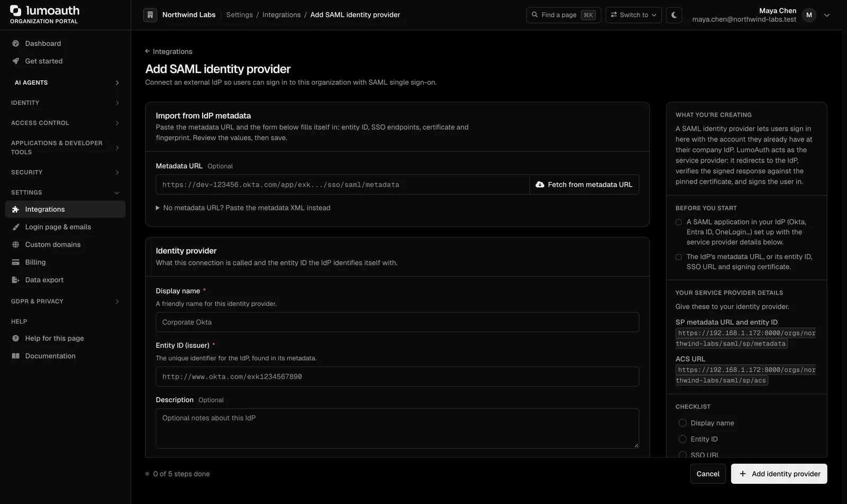Check the SAML application in your IdP checkbox

click(679, 222)
